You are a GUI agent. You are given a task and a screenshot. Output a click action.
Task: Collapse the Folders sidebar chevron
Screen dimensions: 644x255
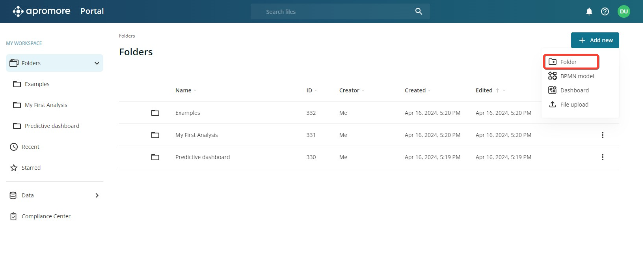(x=97, y=63)
